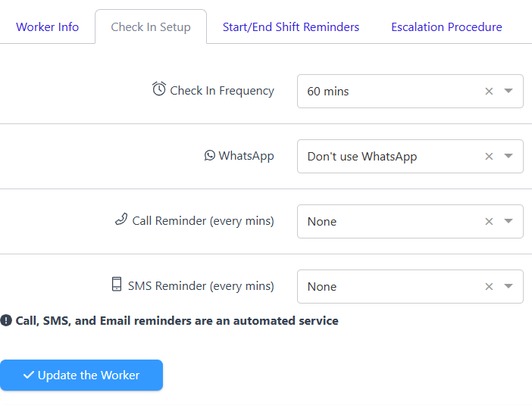This screenshot has height=405, width=532.
Task: Clear the SMS Reminder None value
Action: point(489,286)
